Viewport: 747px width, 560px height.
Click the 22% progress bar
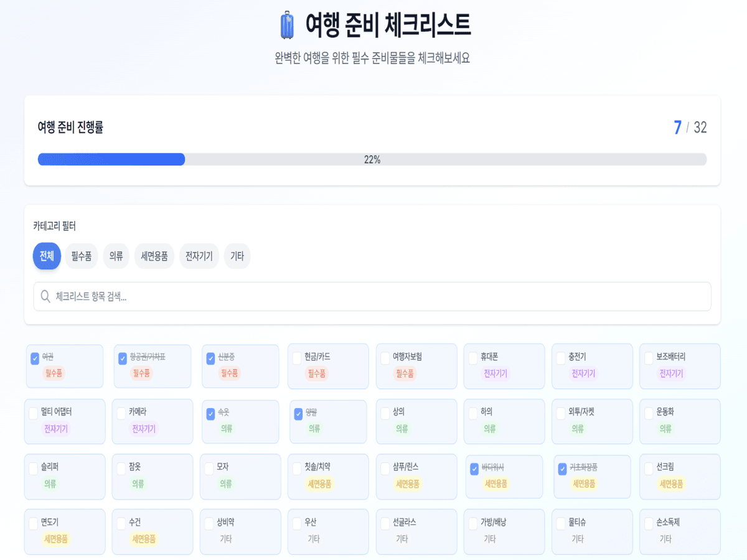pyautogui.click(x=372, y=159)
